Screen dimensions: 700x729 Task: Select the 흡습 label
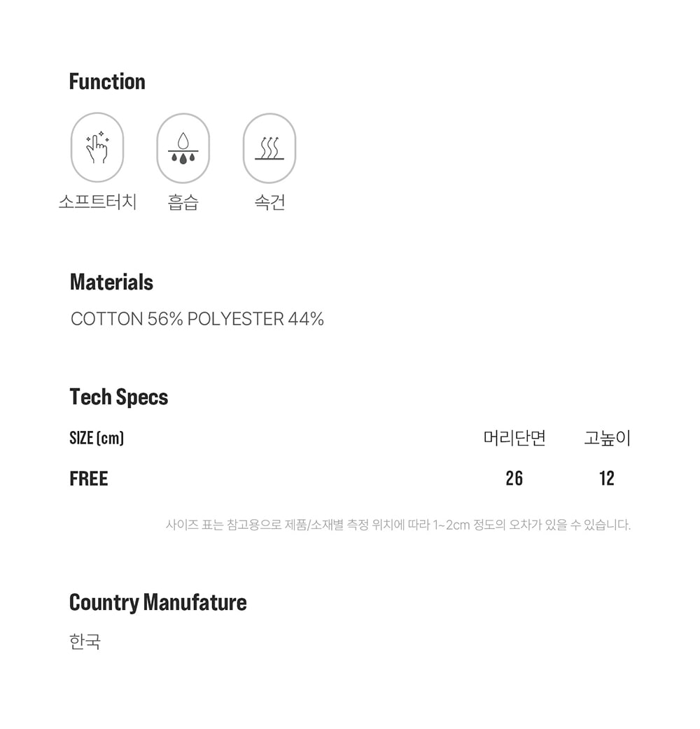[183, 203]
